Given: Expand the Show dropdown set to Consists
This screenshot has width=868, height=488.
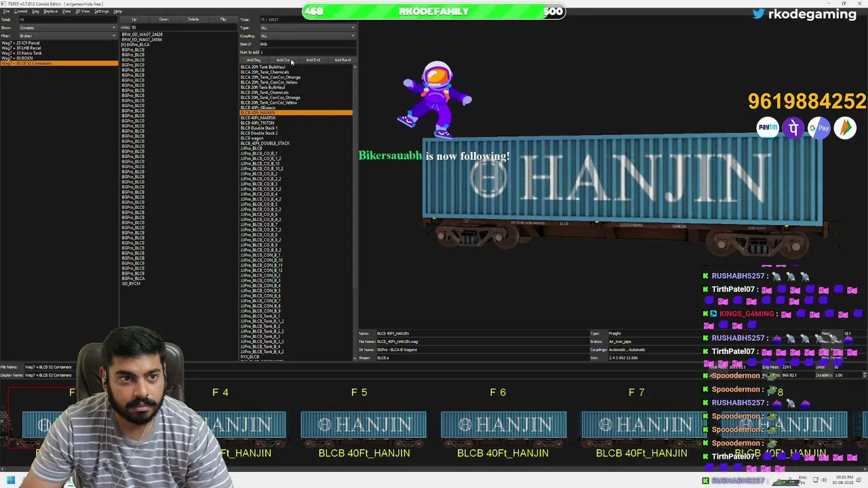Looking at the screenshot, I should (67, 28).
